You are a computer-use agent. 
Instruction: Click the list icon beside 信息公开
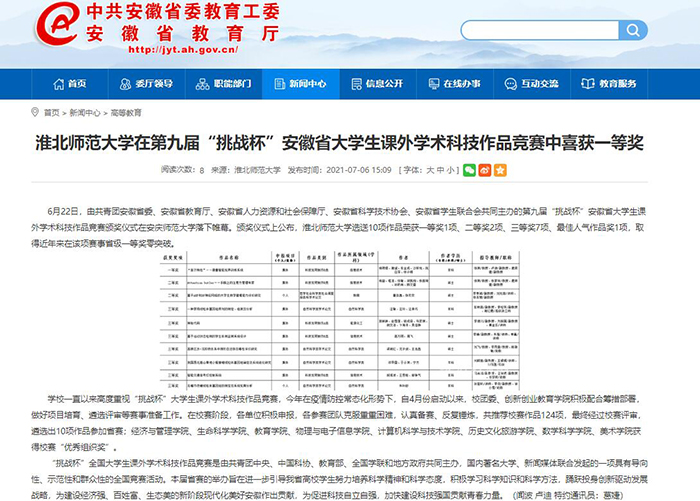pos(357,84)
